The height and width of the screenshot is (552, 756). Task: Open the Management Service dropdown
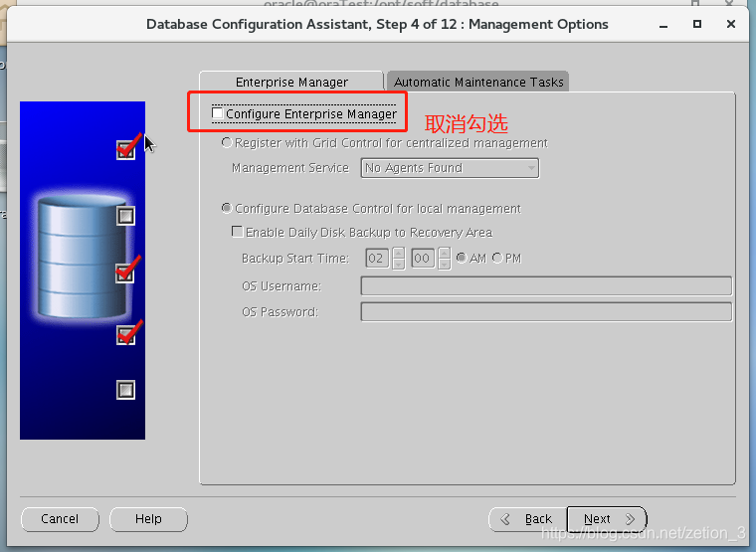450,168
